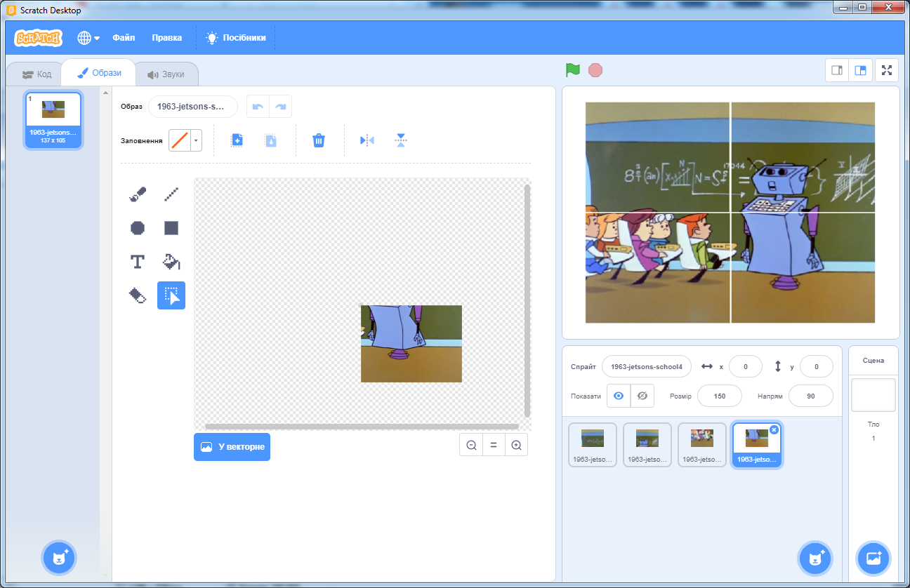
Task: Switch to large stage layout
Action: click(859, 70)
